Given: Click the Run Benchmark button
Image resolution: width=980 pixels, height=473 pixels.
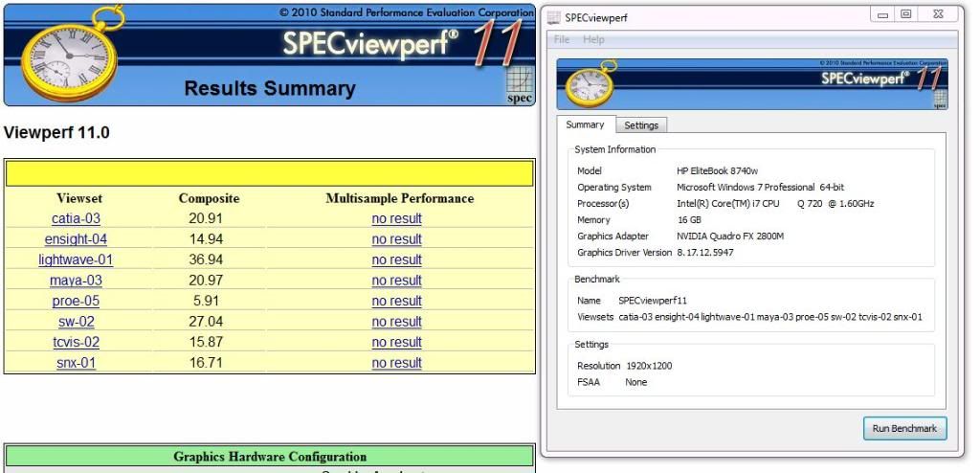Looking at the screenshot, I should point(904,429).
